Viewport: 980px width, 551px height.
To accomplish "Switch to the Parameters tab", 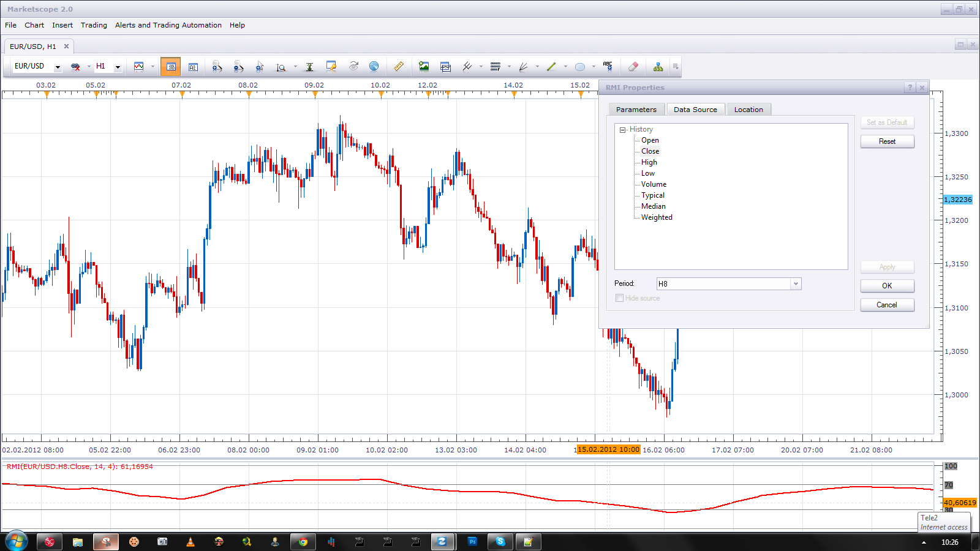I will (636, 110).
